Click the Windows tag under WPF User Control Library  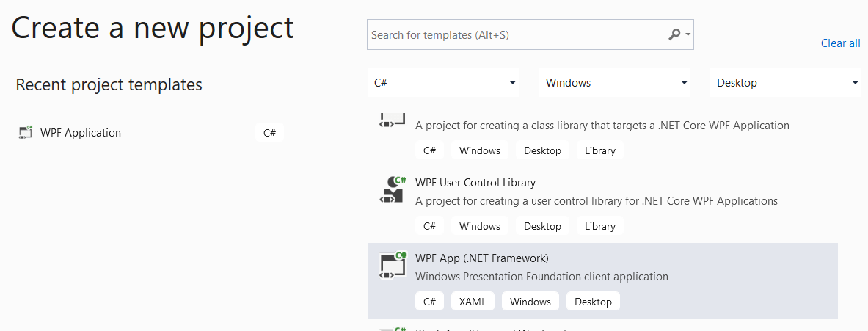[x=480, y=226]
